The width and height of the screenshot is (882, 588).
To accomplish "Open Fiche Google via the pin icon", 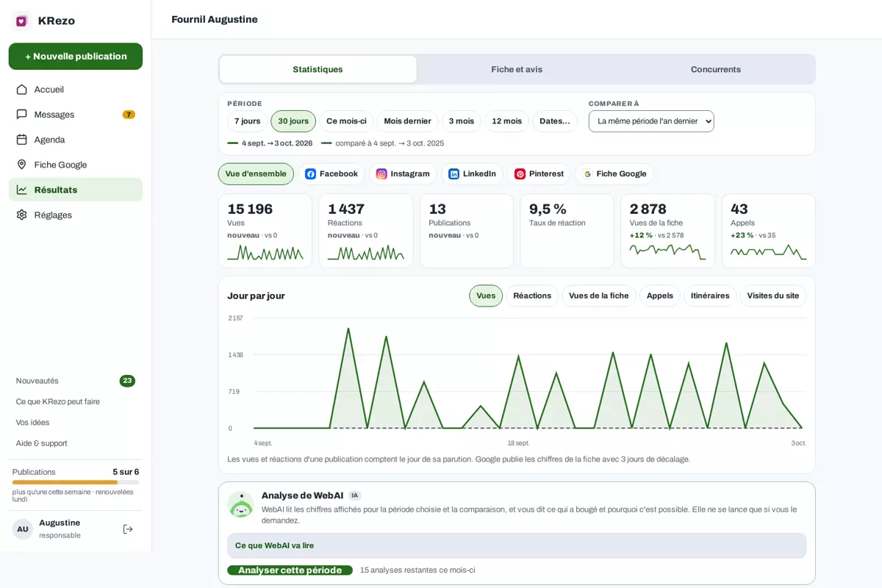I will point(21,165).
